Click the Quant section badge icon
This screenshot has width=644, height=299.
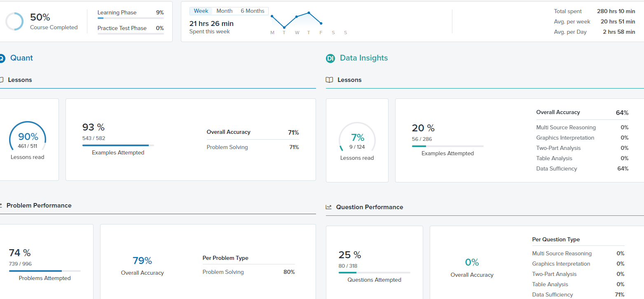pyautogui.click(x=1, y=58)
